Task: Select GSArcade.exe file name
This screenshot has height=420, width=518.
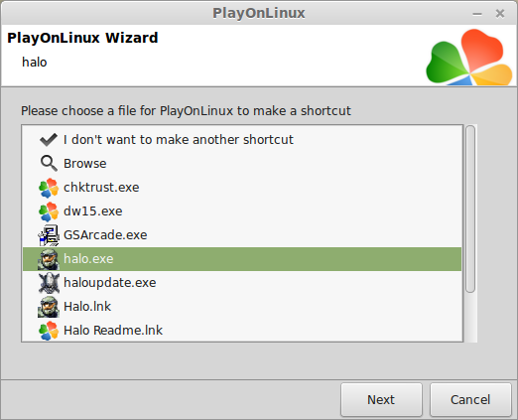Action: 105,235
